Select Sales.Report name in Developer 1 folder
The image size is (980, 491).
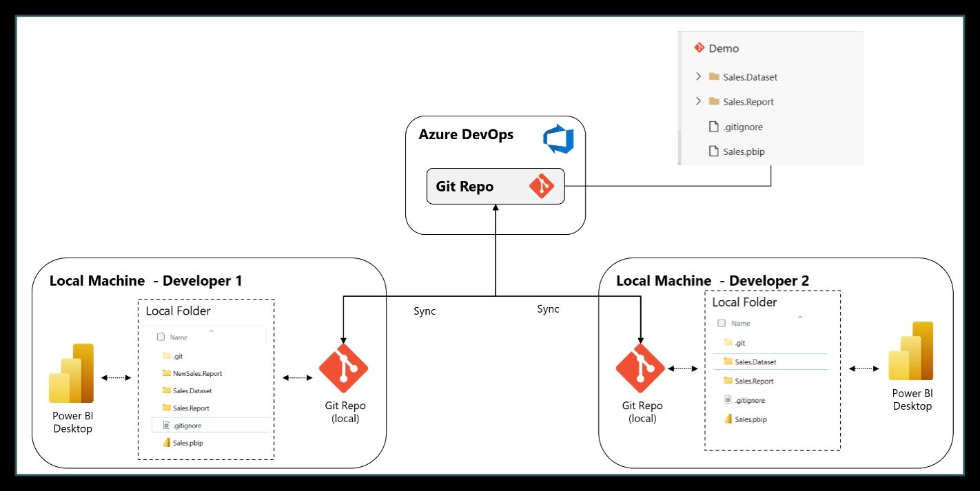(191, 408)
